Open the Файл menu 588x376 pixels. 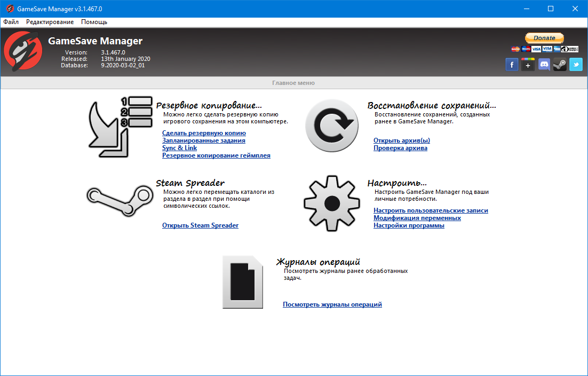click(x=11, y=22)
